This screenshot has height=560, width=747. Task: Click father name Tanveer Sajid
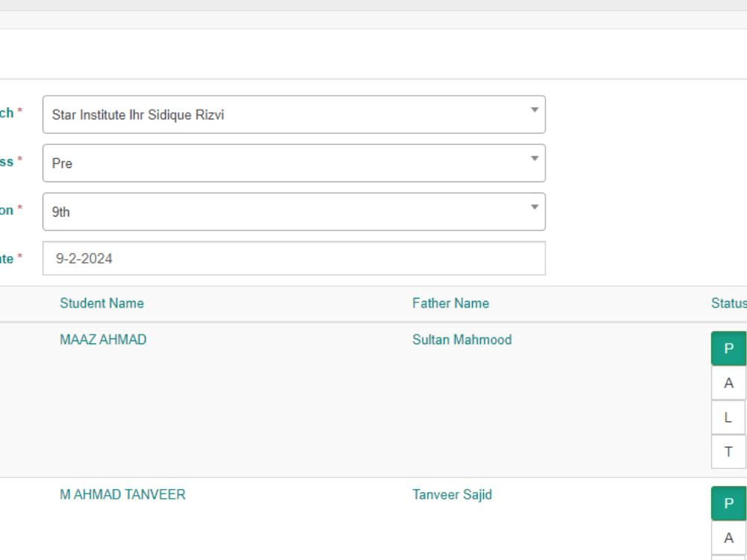click(452, 494)
